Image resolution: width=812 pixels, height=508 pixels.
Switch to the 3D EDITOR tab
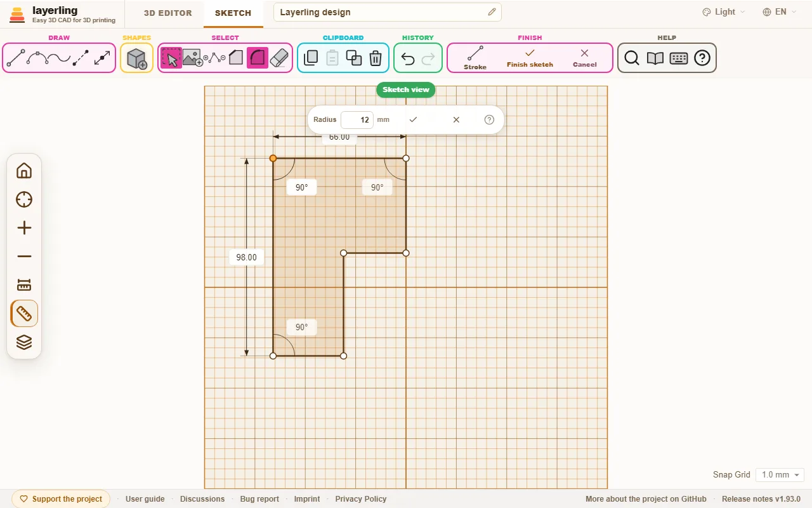(x=167, y=13)
